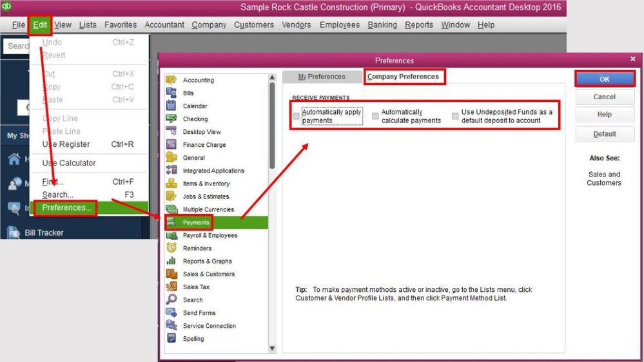Click scroll up arrow of preferences list
This screenshot has width=644, height=362.
click(x=272, y=77)
